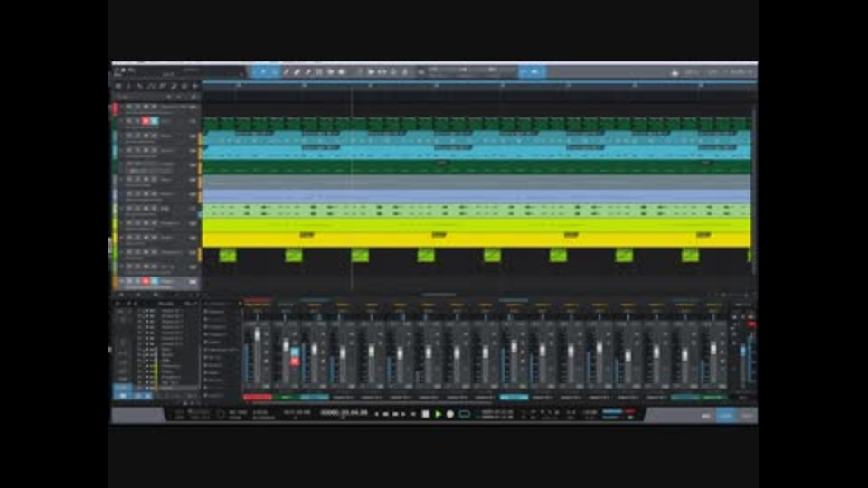Toggle monitor on the dark green track

(x=155, y=120)
